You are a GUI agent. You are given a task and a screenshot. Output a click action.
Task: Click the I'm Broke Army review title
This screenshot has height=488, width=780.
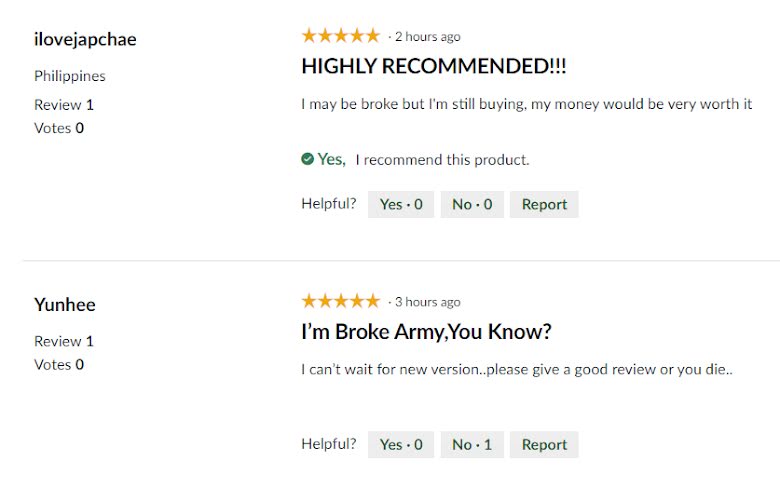click(x=426, y=332)
